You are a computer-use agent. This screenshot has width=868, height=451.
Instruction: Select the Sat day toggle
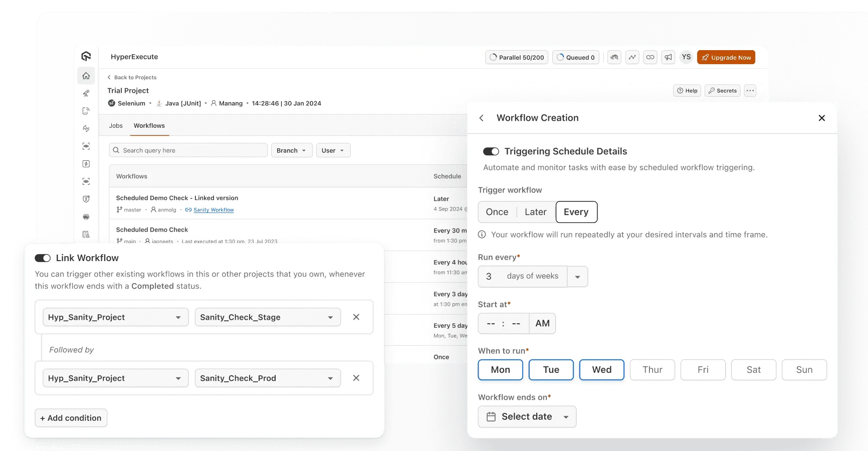754,370
